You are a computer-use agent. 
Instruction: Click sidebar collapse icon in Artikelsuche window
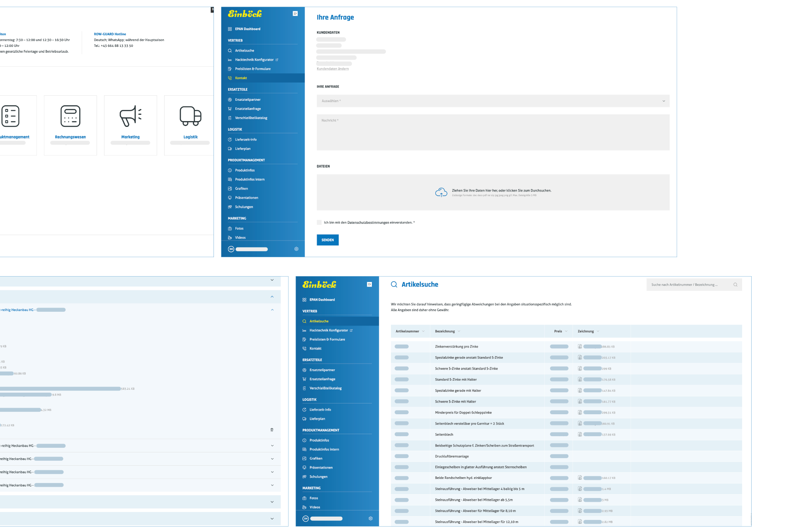tap(369, 284)
